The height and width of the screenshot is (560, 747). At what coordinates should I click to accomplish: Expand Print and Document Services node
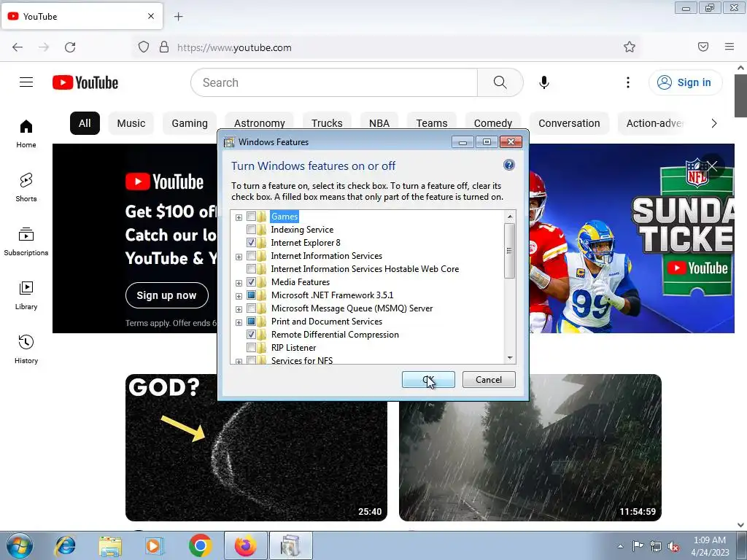point(239,322)
